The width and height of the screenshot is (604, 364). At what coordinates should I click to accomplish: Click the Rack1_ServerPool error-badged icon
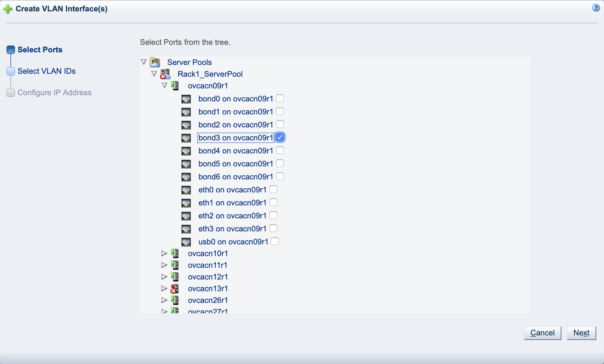165,74
